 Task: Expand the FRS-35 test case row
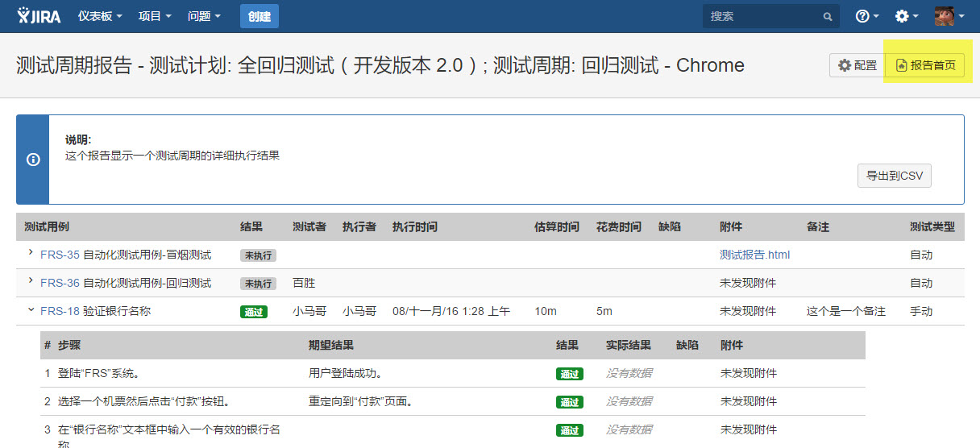pyautogui.click(x=31, y=254)
